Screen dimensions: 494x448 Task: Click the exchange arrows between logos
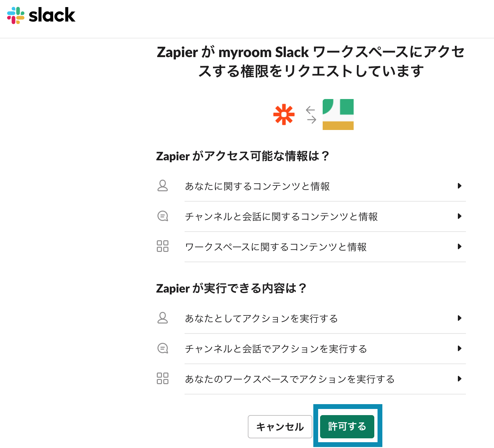[x=311, y=115]
